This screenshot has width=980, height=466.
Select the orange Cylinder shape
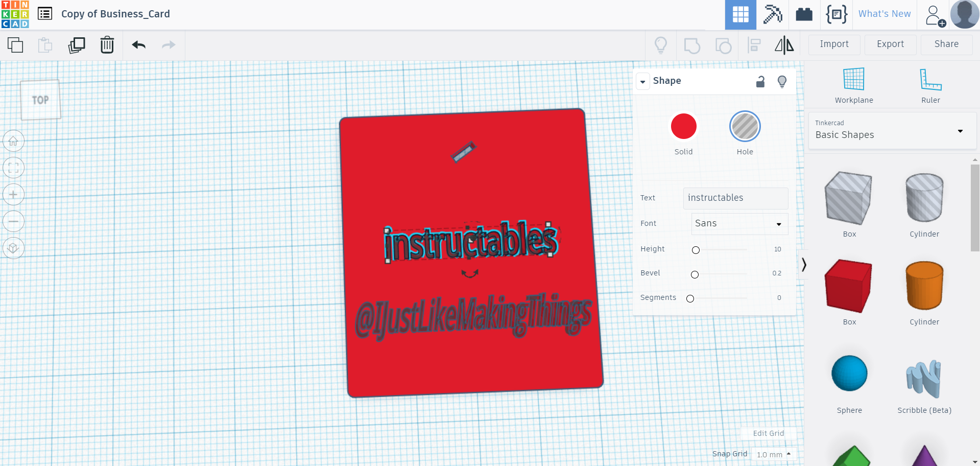(x=924, y=286)
